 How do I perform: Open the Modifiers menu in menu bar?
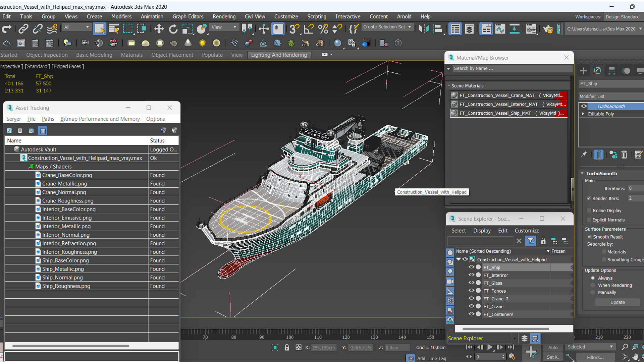click(x=120, y=16)
